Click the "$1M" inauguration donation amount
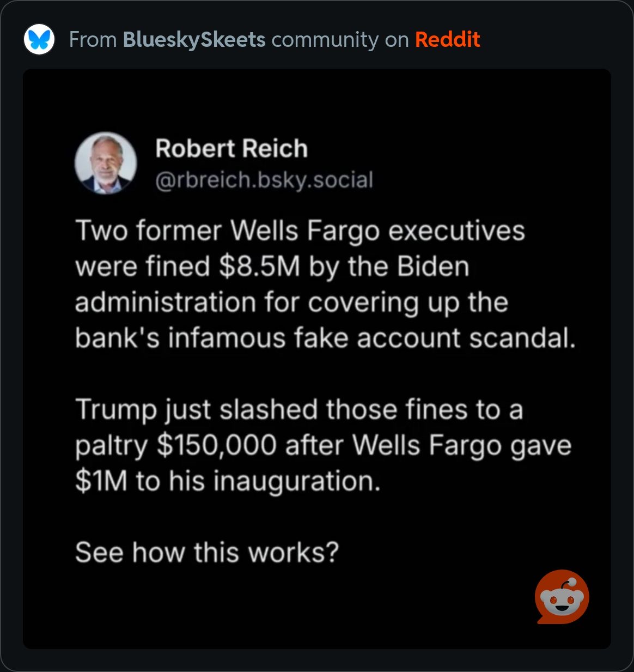Screen dimensions: 634x672 101,481
